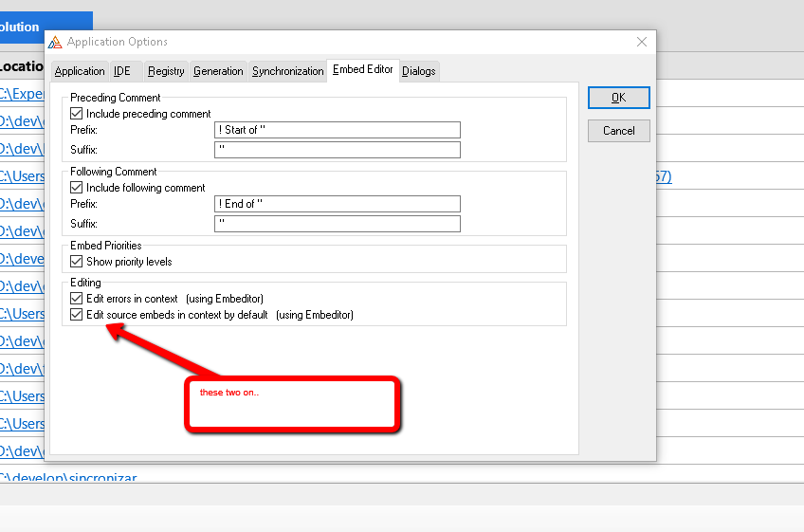Go to the Generation tab
Viewport: 804px width, 532px height.
pos(218,71)
